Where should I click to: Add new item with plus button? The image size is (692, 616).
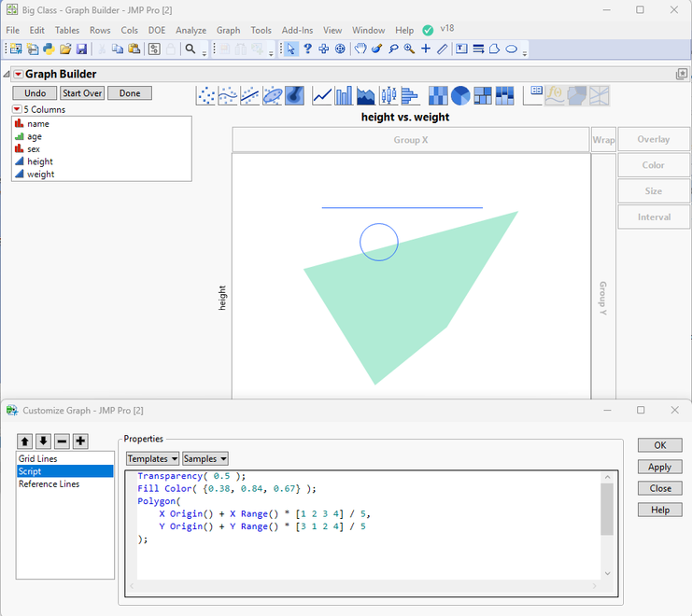[80, 441]
